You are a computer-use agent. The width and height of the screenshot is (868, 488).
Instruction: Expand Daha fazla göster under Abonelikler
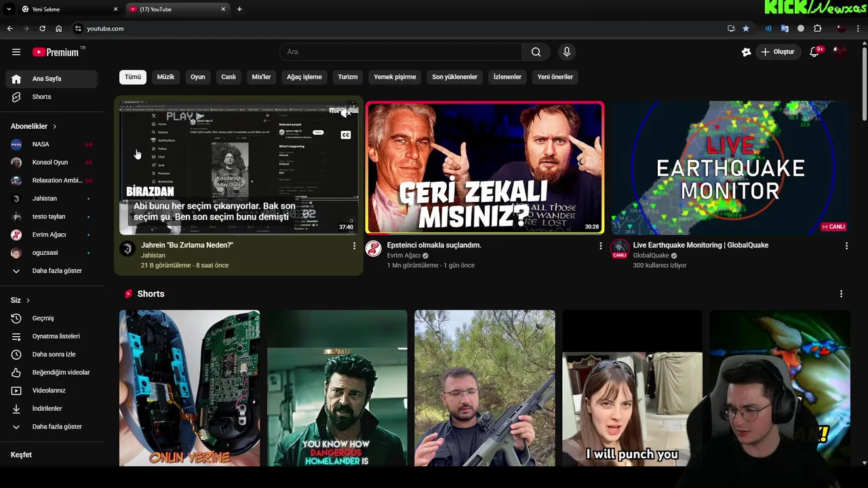coord(52,271)
